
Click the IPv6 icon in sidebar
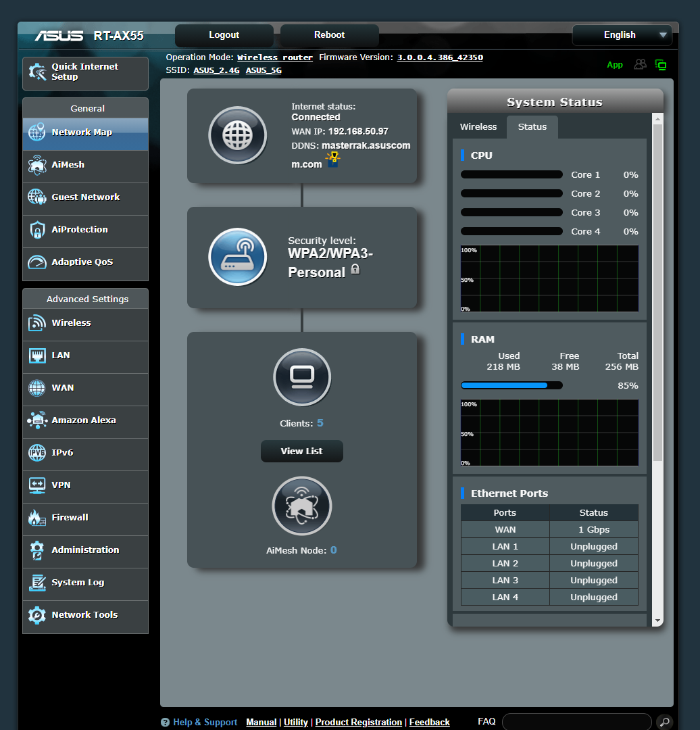36,452
